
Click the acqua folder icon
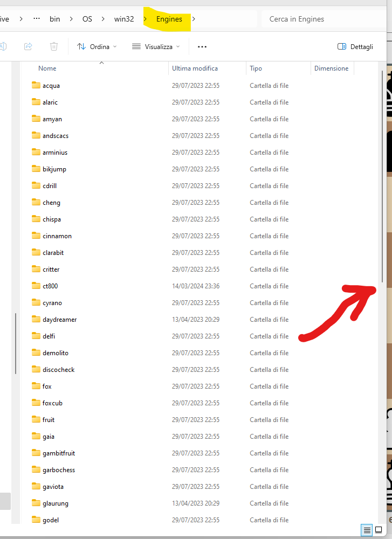pos(36,85)
